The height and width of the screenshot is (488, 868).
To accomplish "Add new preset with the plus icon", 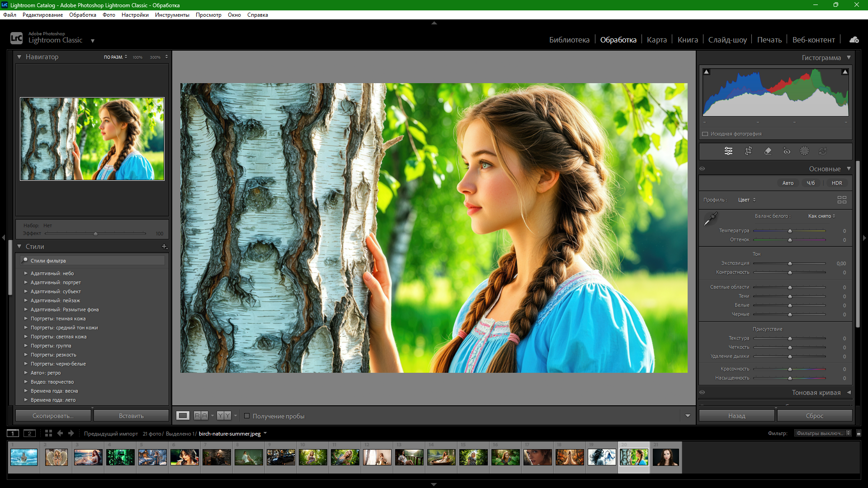I will (x=164, y=247).
